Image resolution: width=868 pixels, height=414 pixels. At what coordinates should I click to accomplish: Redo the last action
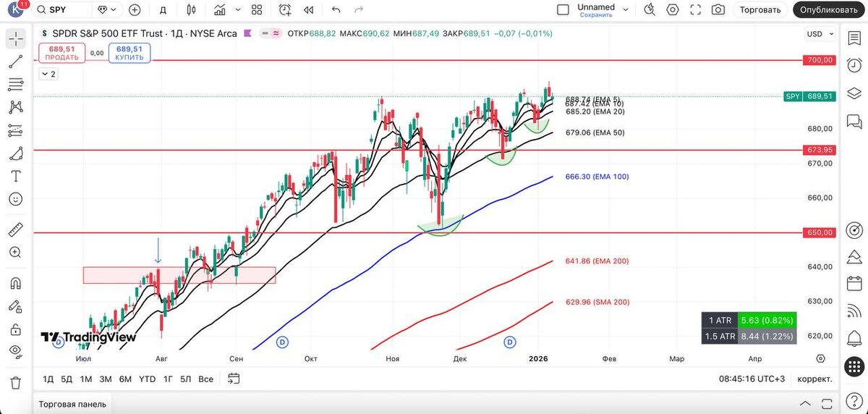click(359, 9)
